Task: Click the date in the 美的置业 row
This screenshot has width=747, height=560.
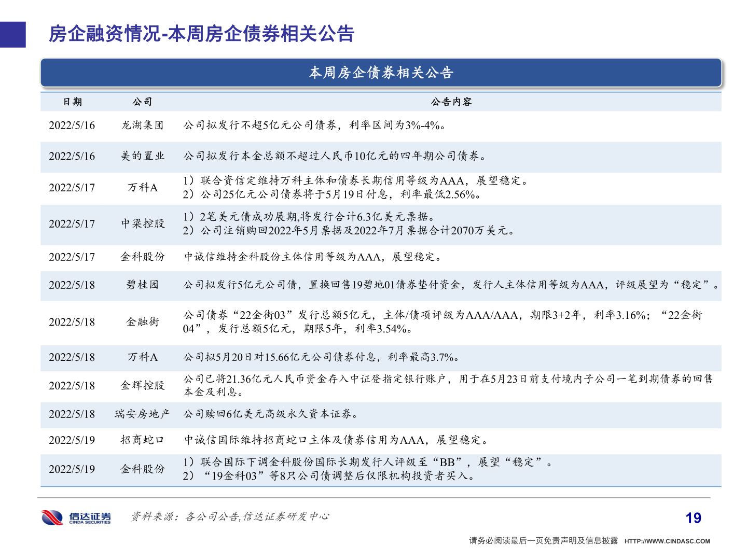Action: click(x=72, y=157)
